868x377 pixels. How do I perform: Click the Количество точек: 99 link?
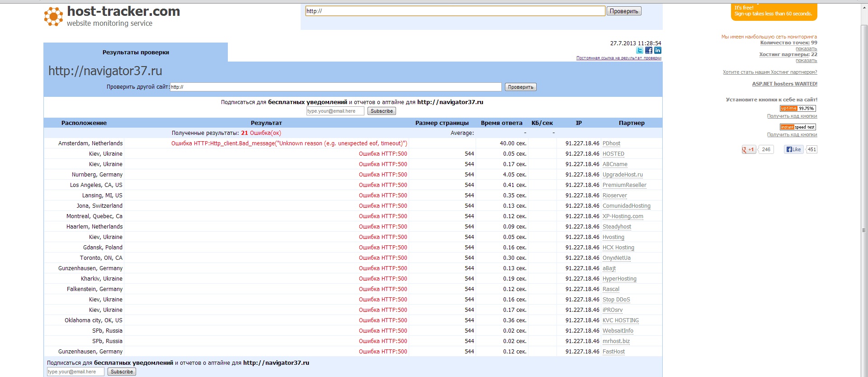click(788, 43)
